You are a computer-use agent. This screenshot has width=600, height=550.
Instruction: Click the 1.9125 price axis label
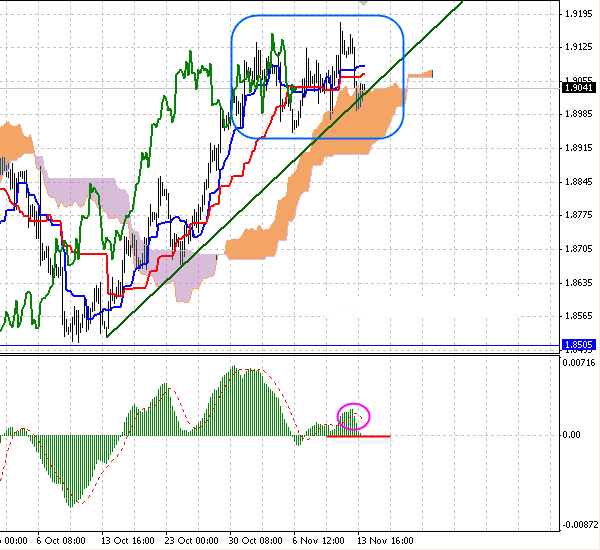(x=579, y=47)
